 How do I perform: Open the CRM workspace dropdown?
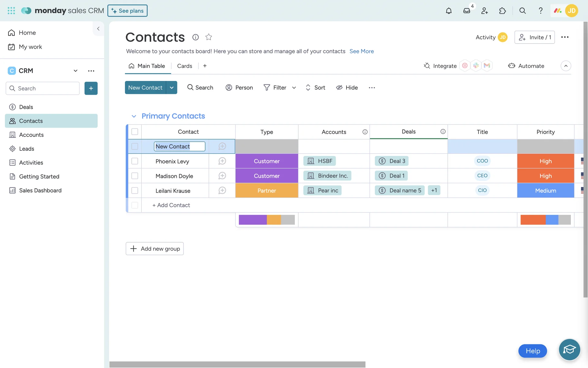pyautogui.click(x=75, y=71)
